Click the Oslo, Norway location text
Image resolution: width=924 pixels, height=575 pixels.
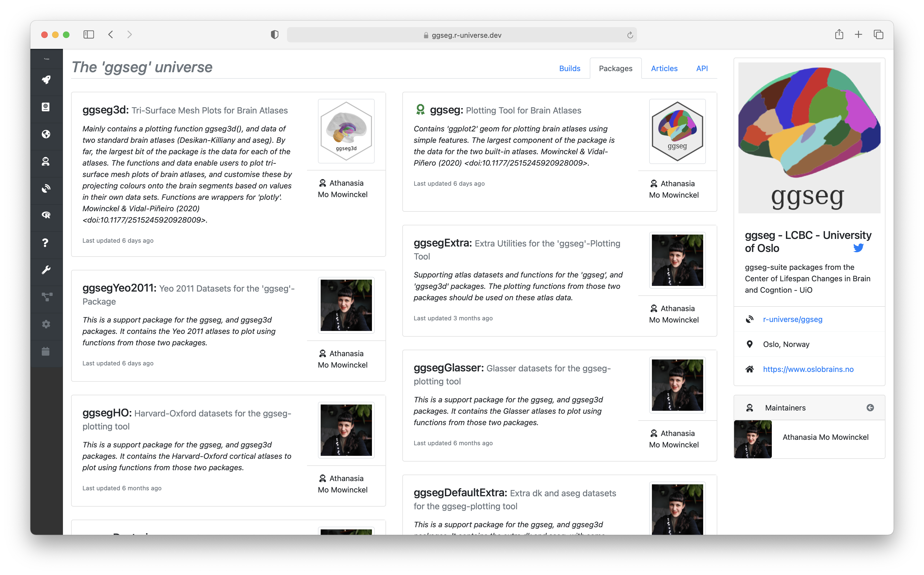point(786,344)
